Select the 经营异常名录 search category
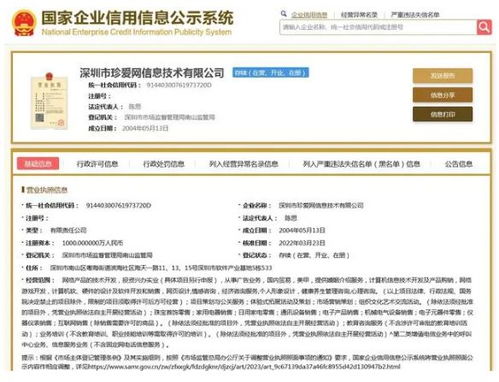499x382 pixels. (359, 15)
